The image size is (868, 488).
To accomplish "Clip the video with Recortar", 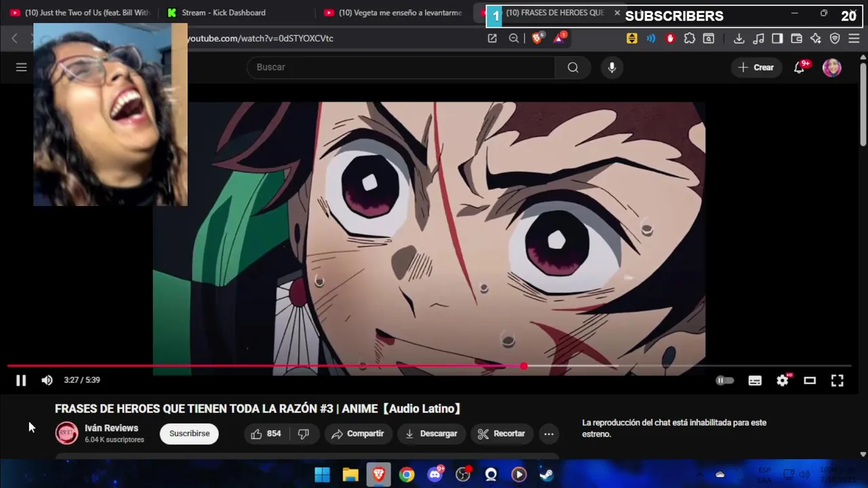I will 501,434.
